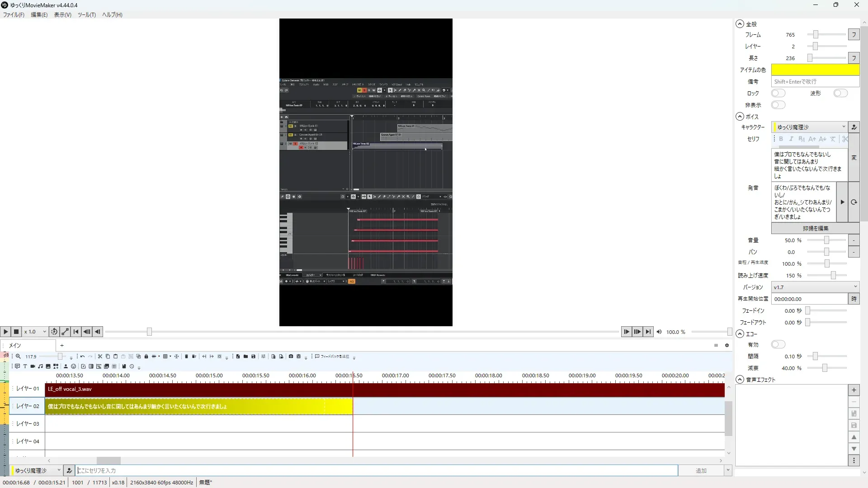Click the timeline settings gear icon
Viewport: 868px width, 488px height.
(727, 345)
